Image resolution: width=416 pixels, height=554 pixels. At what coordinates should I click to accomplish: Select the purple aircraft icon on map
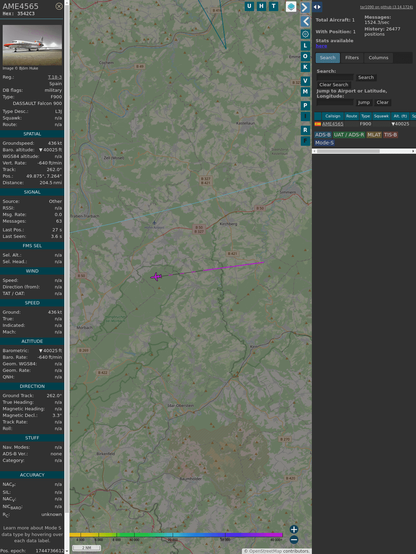[156, 277]
